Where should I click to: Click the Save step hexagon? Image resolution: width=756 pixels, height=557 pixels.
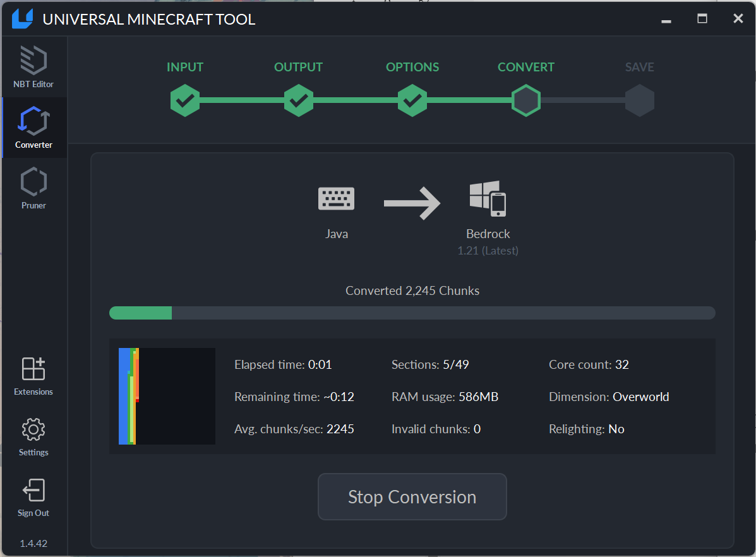click(x=640, y=100)
